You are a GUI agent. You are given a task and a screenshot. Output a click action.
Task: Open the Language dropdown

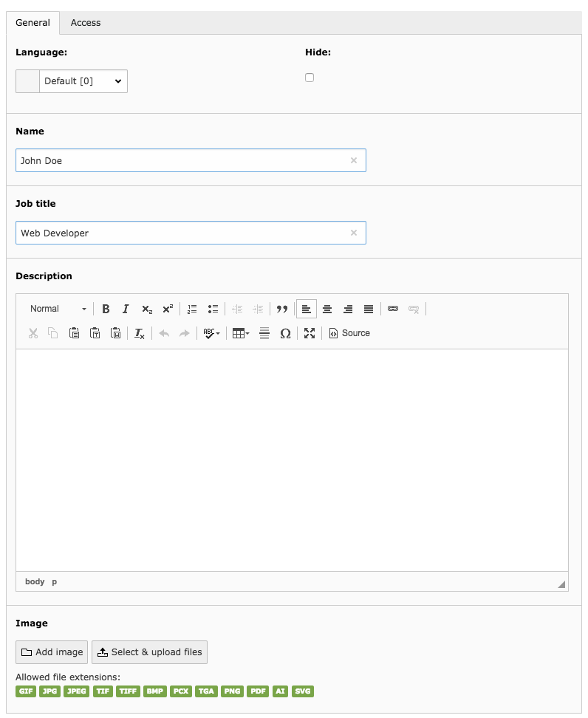coord(83,81)
